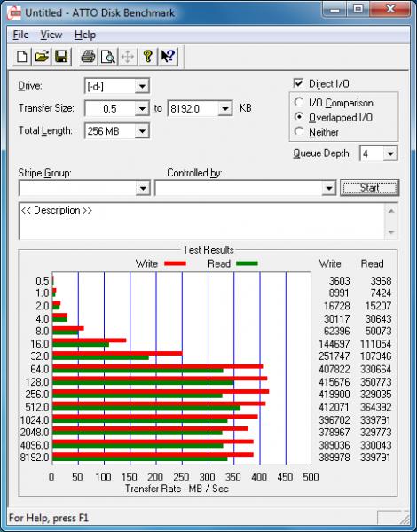Click the Description scrollbar down arrow

391,232
